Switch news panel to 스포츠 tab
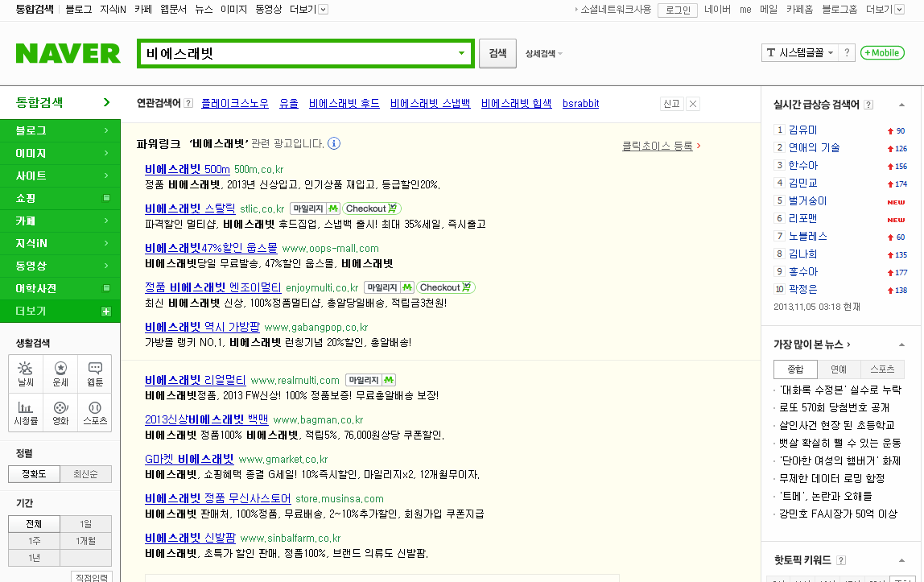The height and width of the screenshot is (582, 924). pyautogui.click(x=882, y=369)
